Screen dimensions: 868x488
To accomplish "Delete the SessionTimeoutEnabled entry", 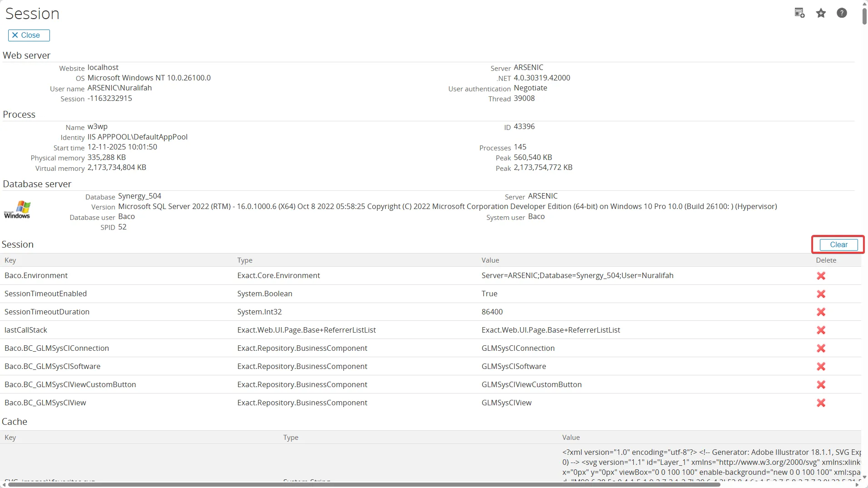I will [821, 294].
